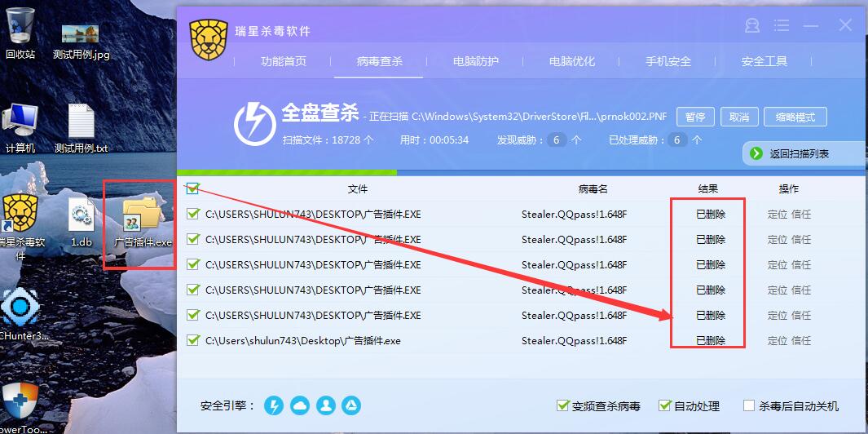Select the 瑞星杀毒软件 desktop shortcut
This screenshot has height=434, width=868.
[20, 228]
